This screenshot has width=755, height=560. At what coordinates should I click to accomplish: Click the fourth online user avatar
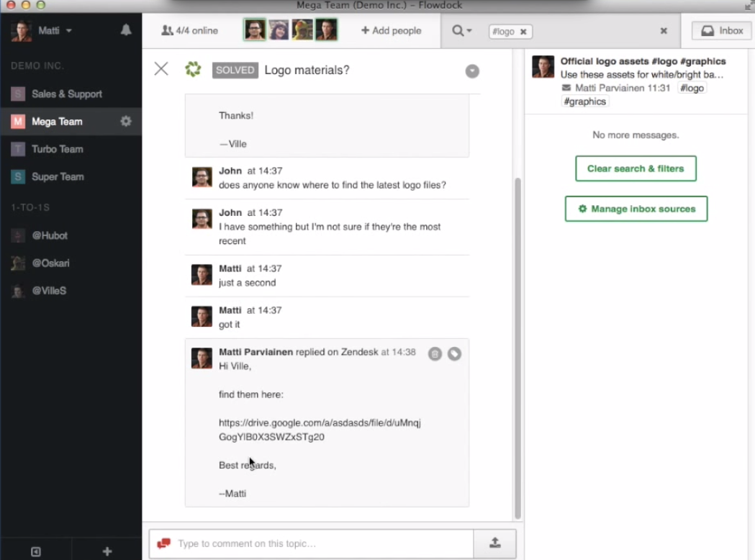click(327, 30)
